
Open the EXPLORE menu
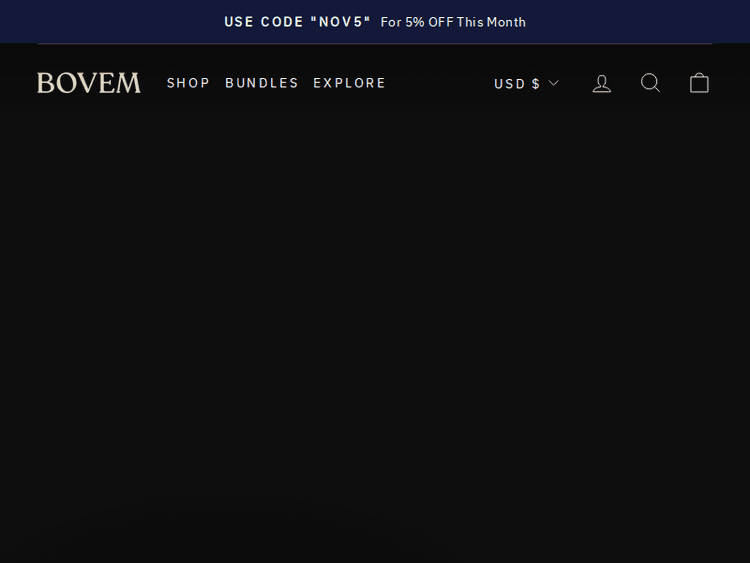tap(349, 83)
